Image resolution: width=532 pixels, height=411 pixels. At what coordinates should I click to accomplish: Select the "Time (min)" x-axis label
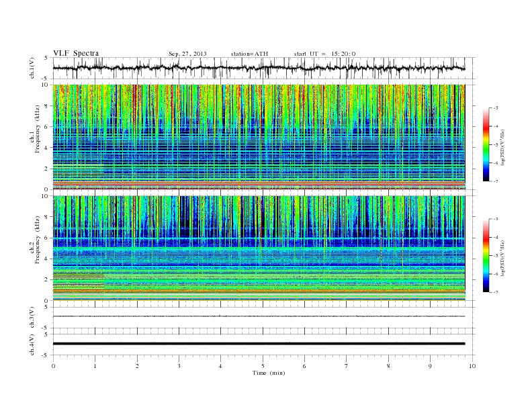click(x=269, y=373)
